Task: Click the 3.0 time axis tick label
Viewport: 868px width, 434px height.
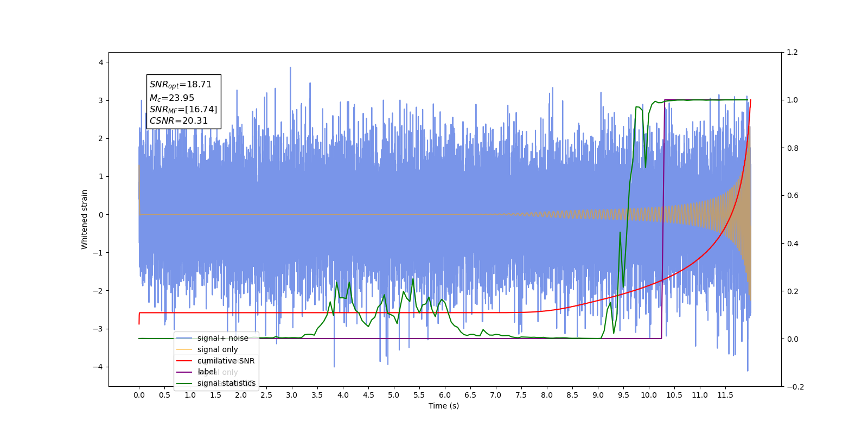Action: click(292, 395)
